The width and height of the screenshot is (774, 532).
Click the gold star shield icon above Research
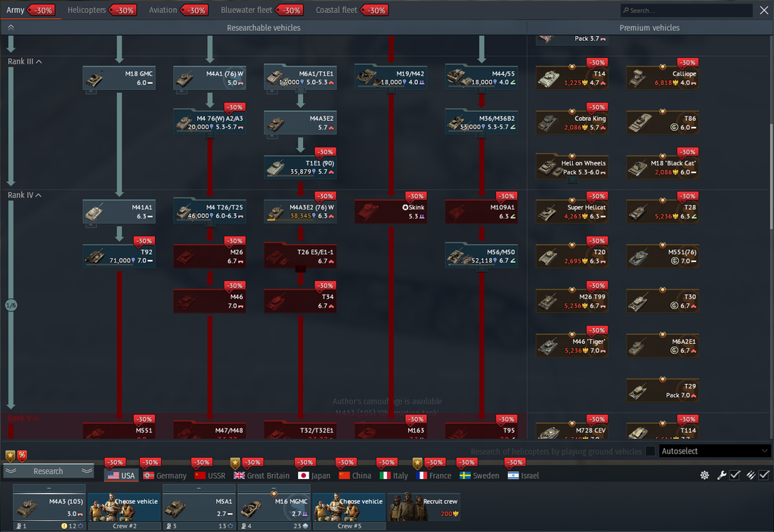10,456
